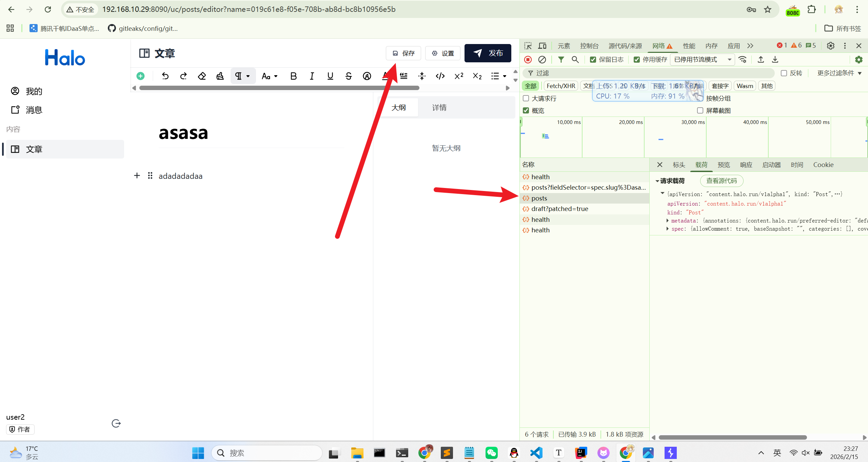Apply italic formatting in editor toolbar

tap(312, 76)
